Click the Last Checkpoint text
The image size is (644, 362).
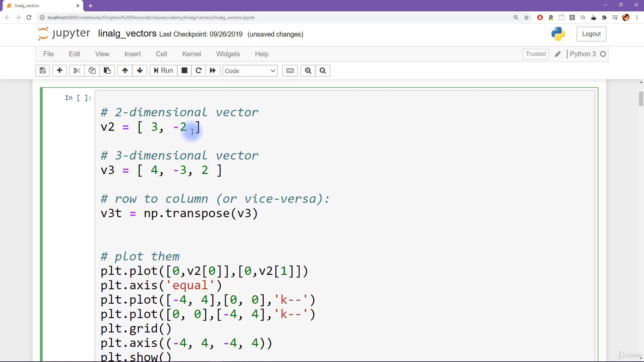click(201, 34)
